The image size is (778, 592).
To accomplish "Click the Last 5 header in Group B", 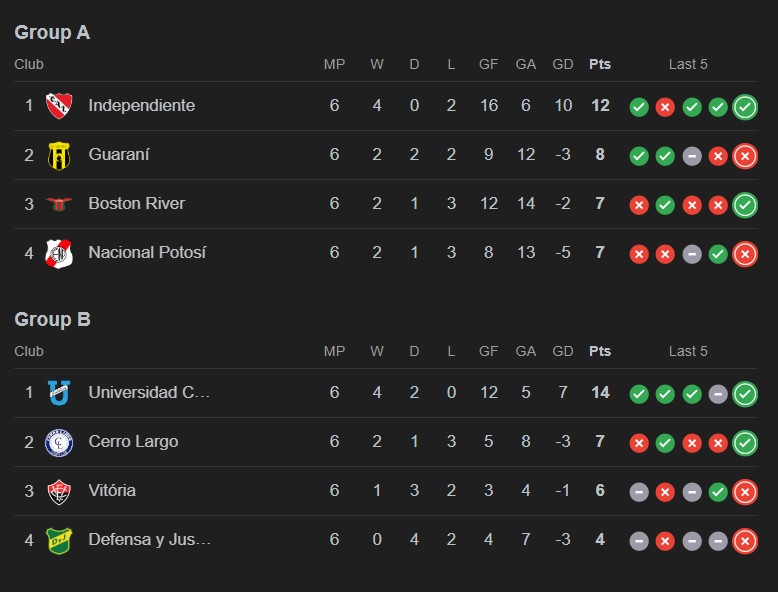I will [688, 351].
